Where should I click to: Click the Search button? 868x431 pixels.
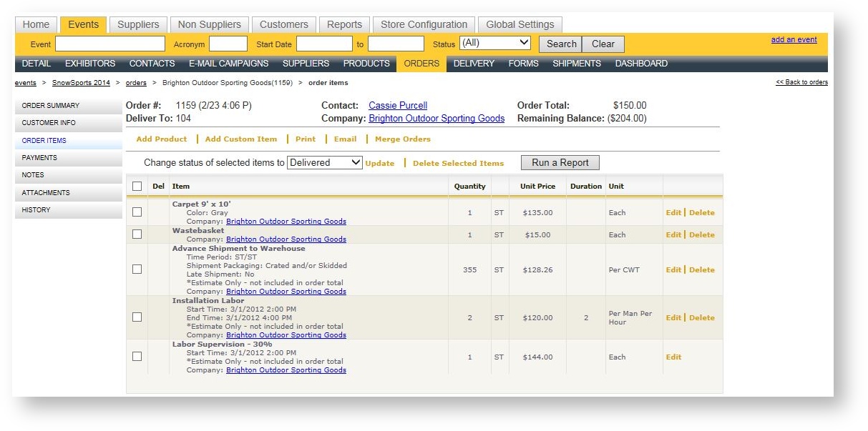click(x=560, y=43)
